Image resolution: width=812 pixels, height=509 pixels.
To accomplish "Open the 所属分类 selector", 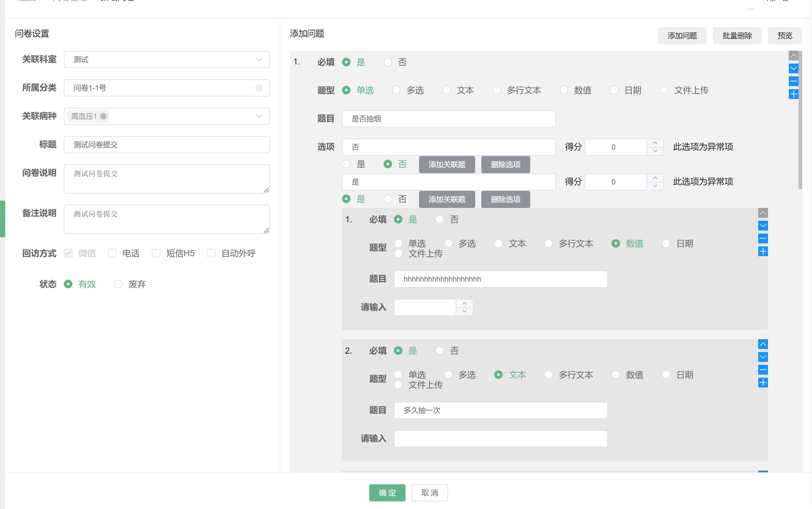I will (x=167, y=88).
